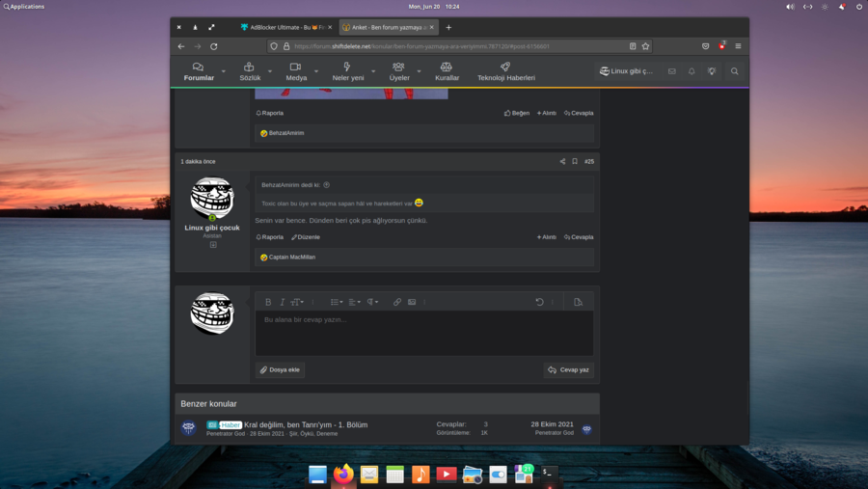
Task: Open the forum notifications bell icon
Action: tap(692, 70)
